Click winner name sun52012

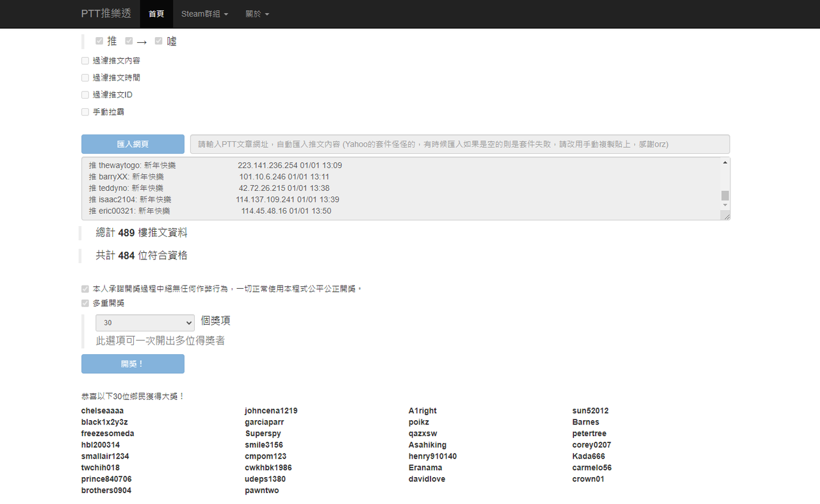click(x=591, y=411)
